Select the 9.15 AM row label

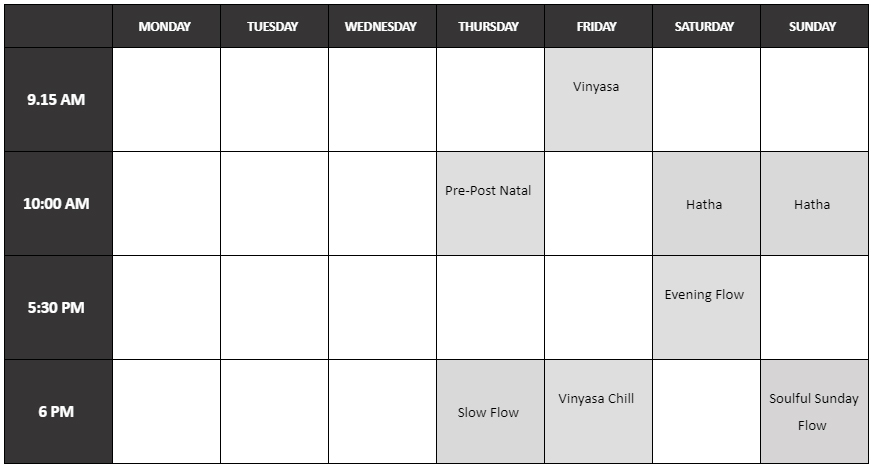coord(58,99)
